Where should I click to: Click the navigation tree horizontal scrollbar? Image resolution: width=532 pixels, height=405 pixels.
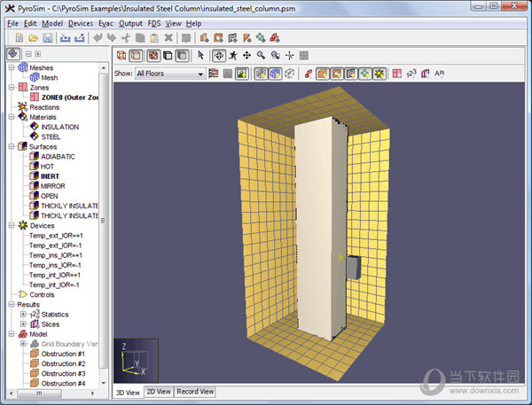point(39,393)
